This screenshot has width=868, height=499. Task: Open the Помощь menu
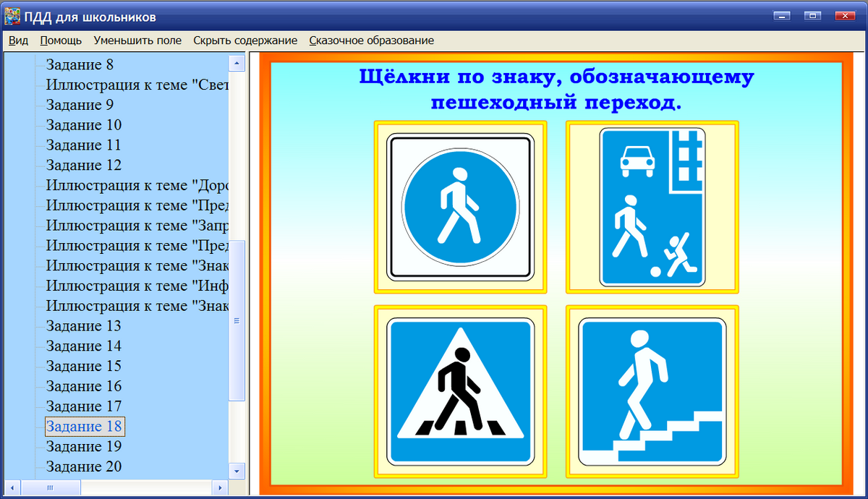tap(61, 40)
